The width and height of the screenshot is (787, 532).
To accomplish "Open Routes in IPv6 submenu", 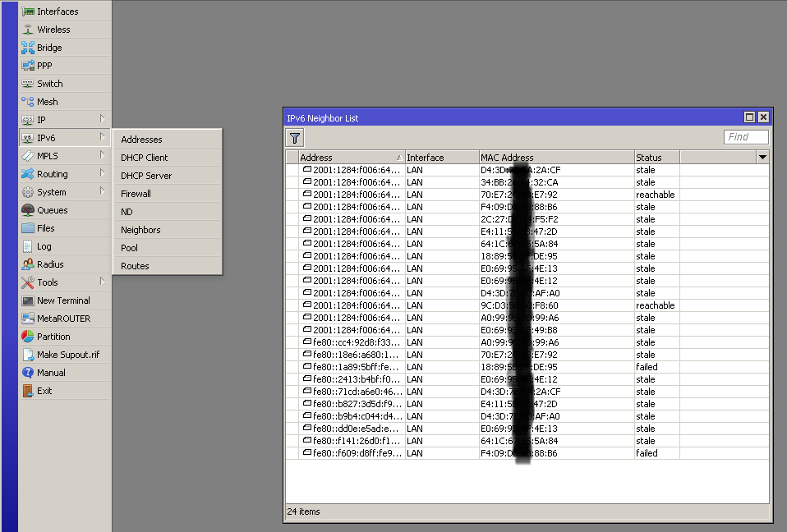I will coord(167,266).
